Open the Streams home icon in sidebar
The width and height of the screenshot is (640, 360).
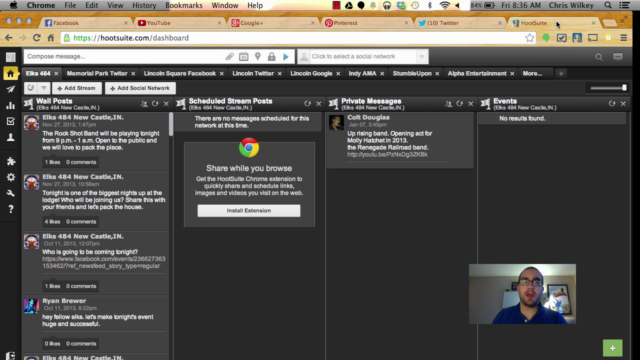[11, 74]
